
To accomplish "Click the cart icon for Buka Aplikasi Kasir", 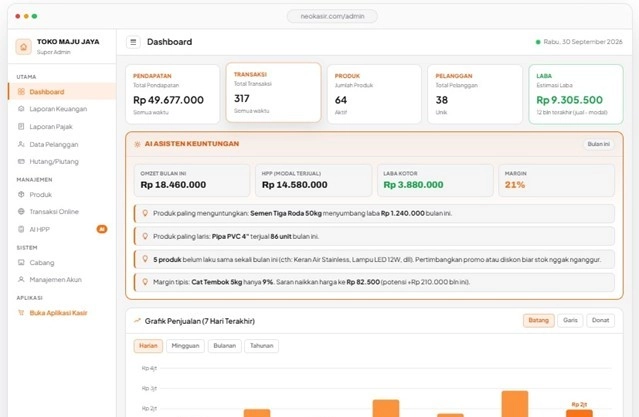I will point(21,313).
